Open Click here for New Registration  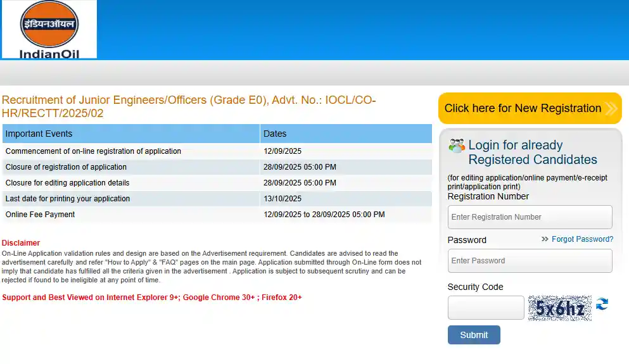523,108
